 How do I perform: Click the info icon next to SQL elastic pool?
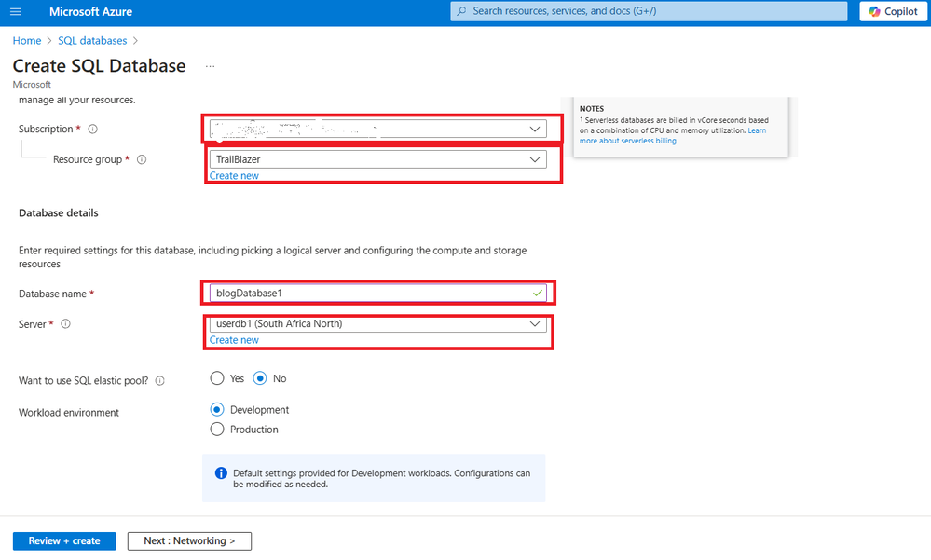tap(159, 381)
